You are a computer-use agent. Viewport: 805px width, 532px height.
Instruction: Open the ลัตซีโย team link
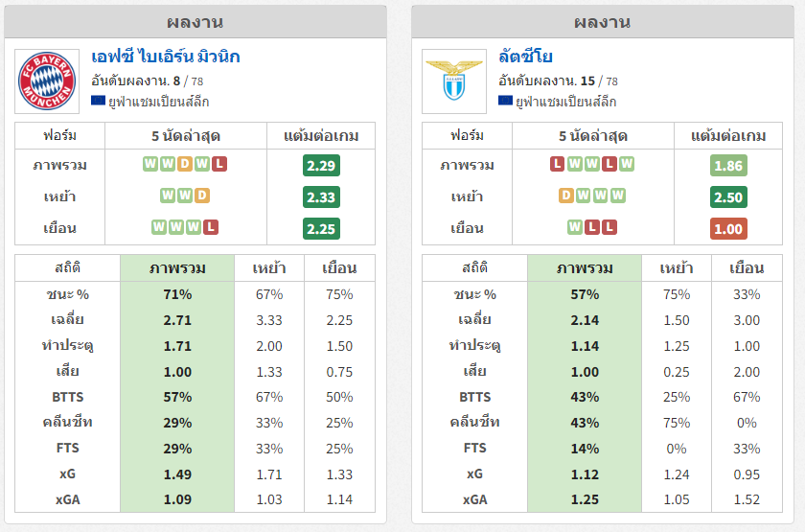click(525, 57)
